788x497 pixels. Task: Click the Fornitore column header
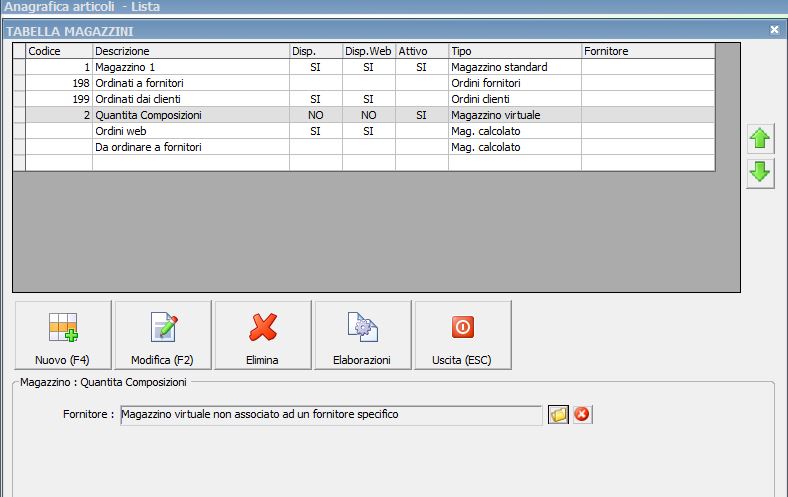(648, 51)
